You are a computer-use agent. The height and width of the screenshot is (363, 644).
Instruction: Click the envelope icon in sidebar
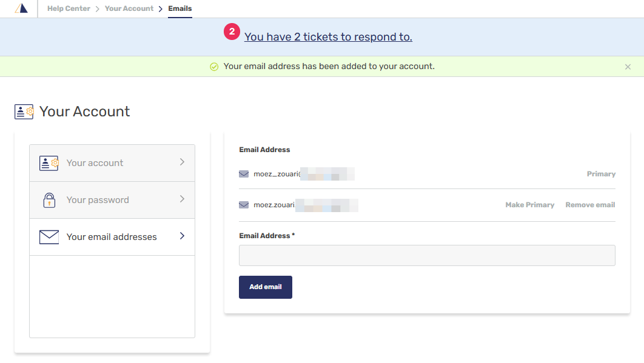coord(49,237)
